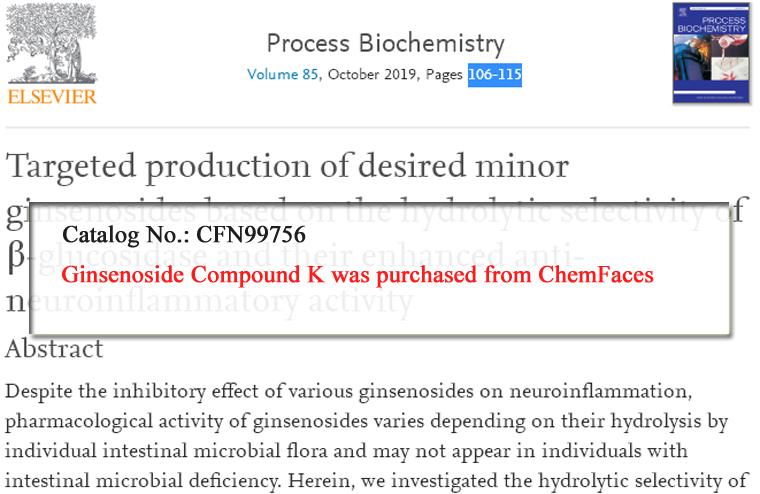
Task: Click the October 2019 publication date
Action: (x=372, y=74)
